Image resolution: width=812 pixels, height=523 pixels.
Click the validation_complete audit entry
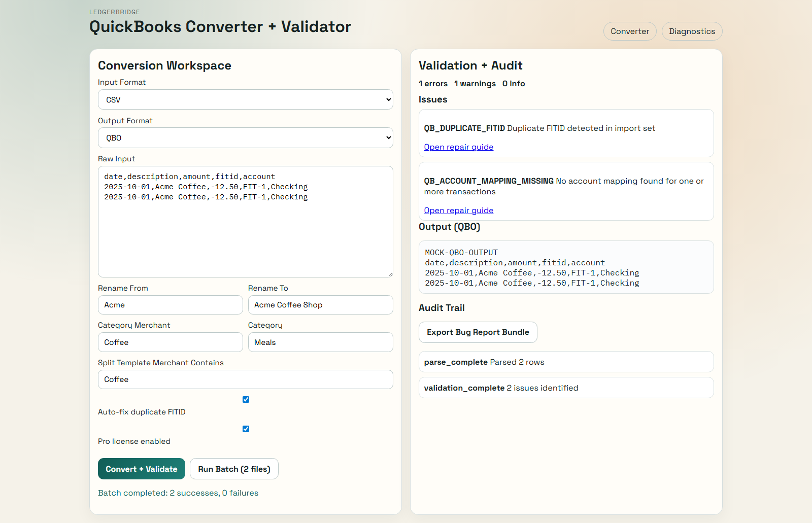(566, 388)
